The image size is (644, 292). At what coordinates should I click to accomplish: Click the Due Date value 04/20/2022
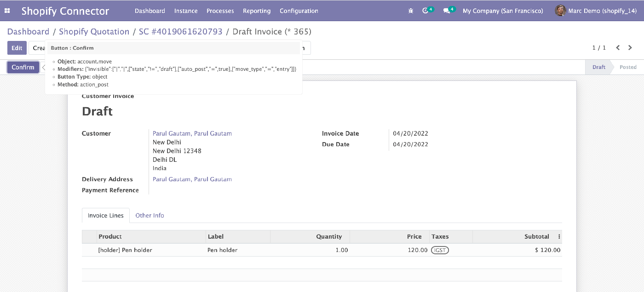coord(411,144)
